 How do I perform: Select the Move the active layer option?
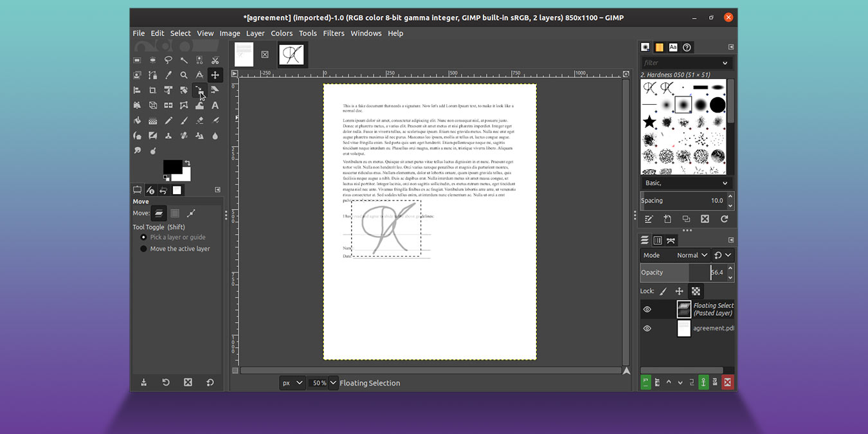[143, 248]
